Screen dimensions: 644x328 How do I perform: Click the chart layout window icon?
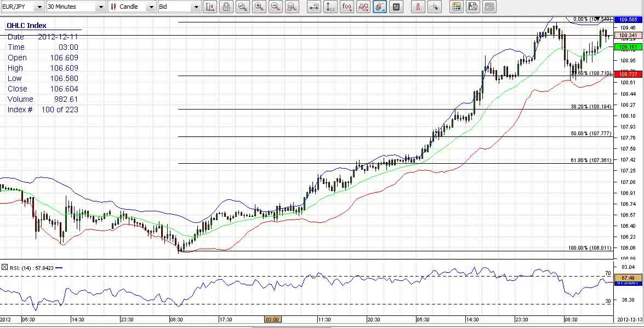pos(489,7)
